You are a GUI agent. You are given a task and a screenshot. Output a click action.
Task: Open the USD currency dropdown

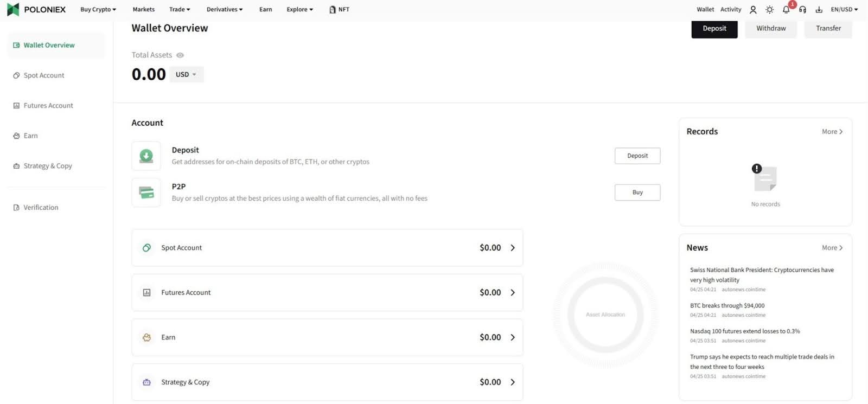point(187,75)
